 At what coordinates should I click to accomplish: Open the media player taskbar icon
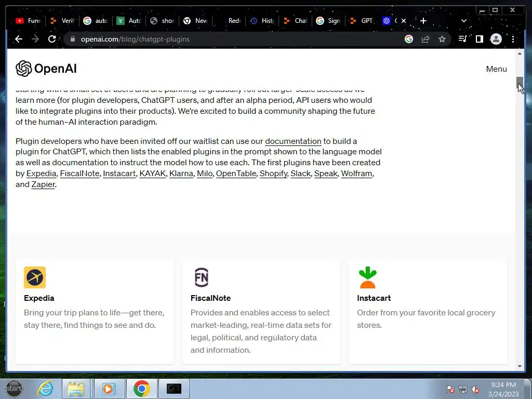click(x=109, y=389)
